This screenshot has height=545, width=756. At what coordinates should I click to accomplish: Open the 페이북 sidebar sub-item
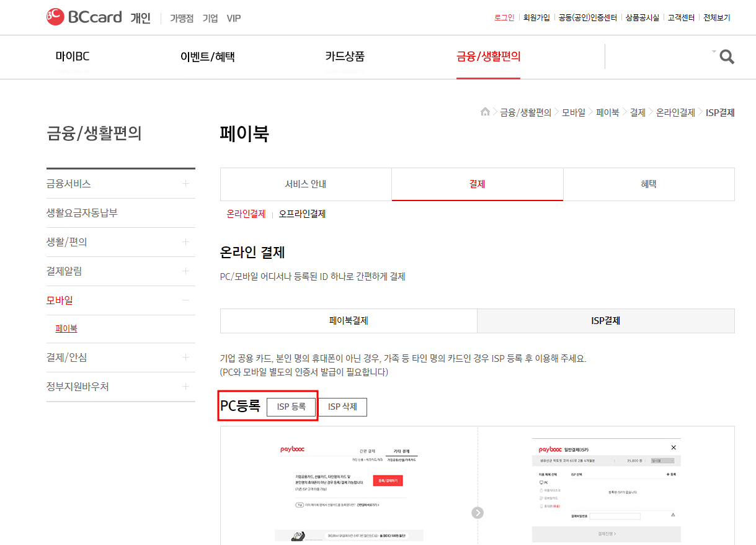pyautogui.click(x=66, y=329)
